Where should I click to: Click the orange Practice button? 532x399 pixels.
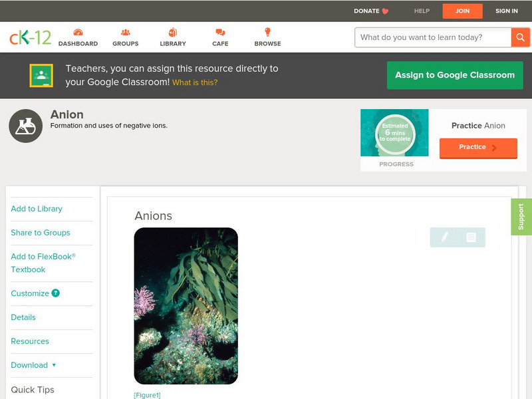[x=478, y=148]
